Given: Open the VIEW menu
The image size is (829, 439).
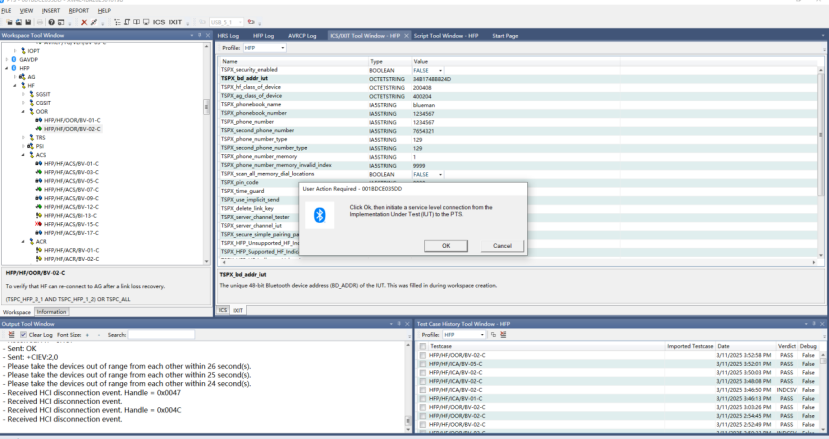Looking at the screenshot, I should click(x=26, y=11).
